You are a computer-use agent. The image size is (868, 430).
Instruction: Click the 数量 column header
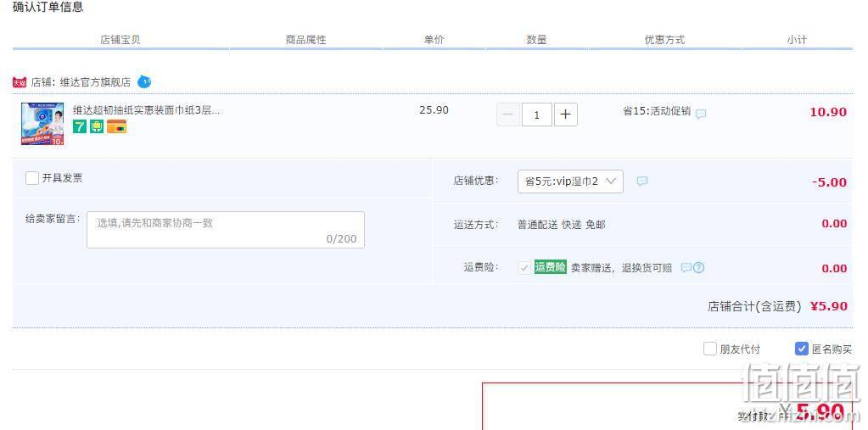pos(536,40)
